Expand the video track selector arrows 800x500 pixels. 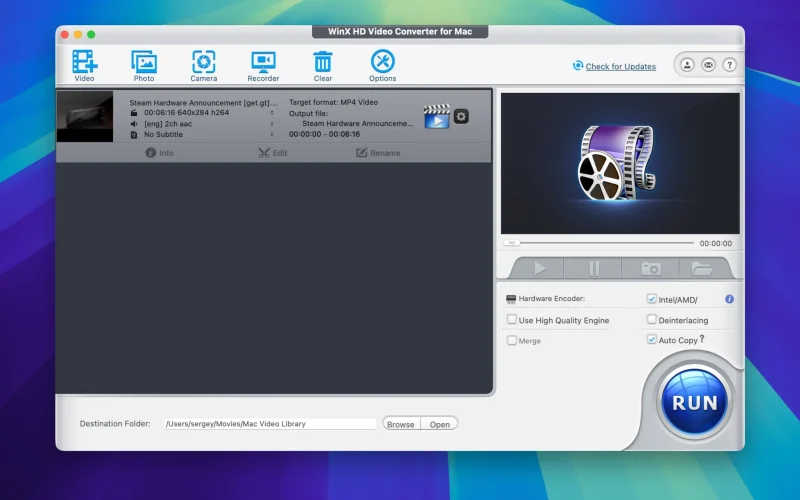click(x=272, y=113)
